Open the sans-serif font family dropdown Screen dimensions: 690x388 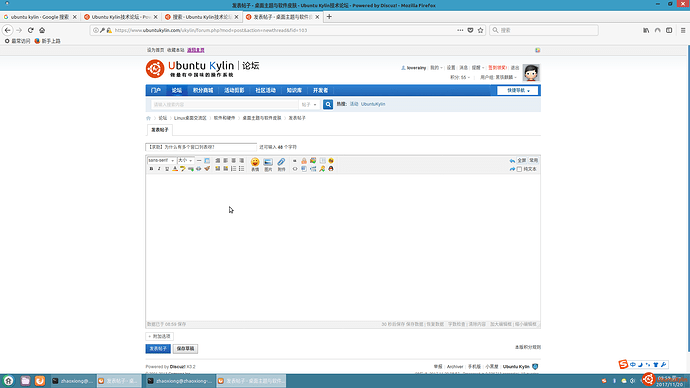(161, 161)
